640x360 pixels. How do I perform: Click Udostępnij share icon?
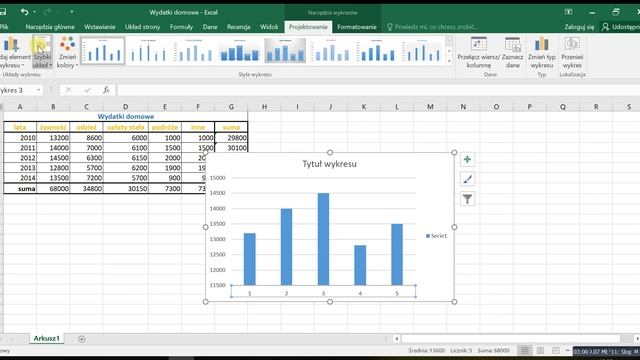tap(605, 27)
